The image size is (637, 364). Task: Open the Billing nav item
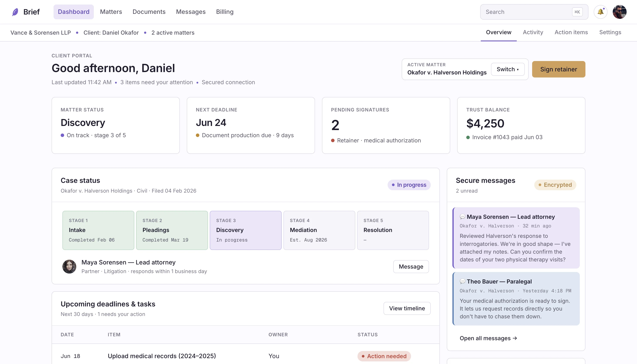click(x=225, y=12)
